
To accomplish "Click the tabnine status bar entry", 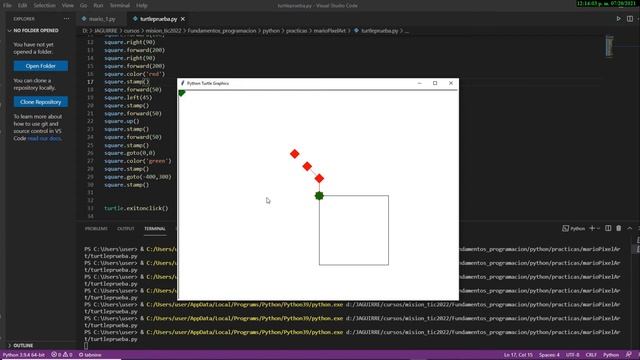I will tap(90, 355).
